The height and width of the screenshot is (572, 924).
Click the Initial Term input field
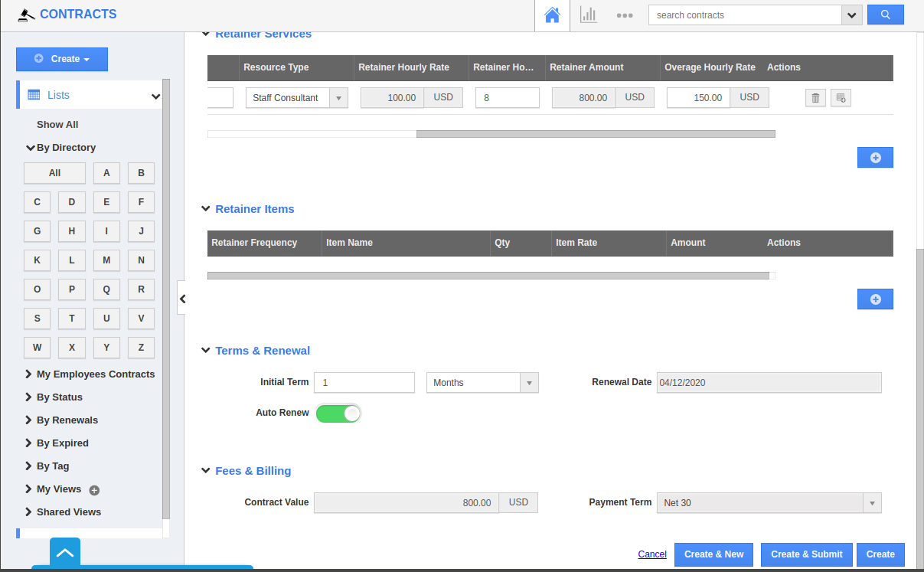365,383
